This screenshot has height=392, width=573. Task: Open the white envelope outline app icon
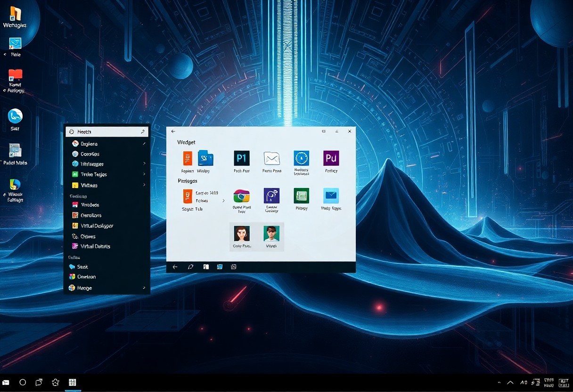pos(272,158)
